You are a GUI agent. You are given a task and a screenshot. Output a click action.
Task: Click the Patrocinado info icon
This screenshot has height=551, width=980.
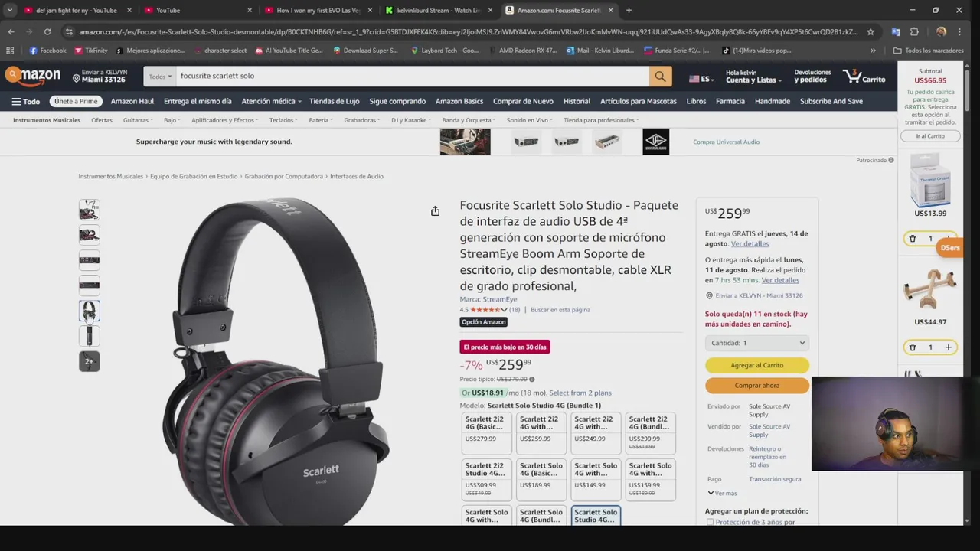[891, 160]
